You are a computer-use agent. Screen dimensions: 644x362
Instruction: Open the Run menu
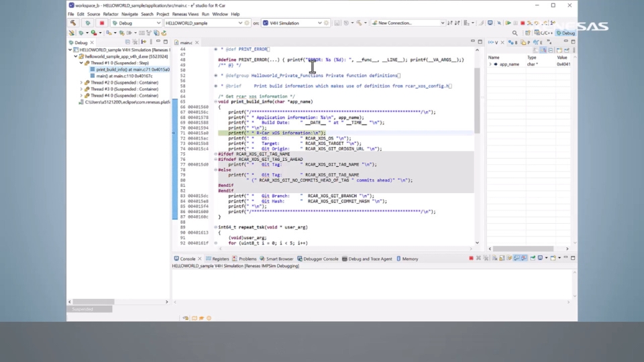coord(205,14)
